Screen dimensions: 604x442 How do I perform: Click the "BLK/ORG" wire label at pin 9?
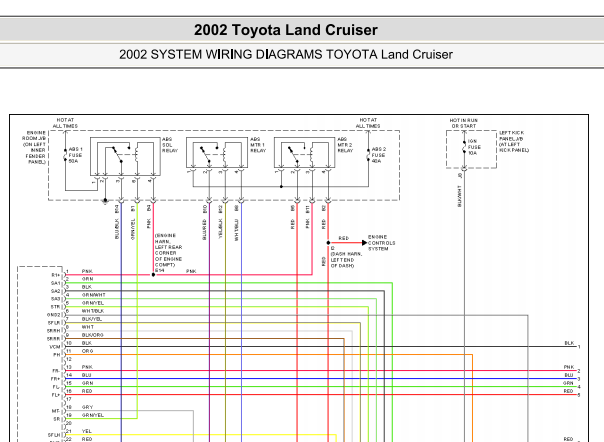[92, 335]
